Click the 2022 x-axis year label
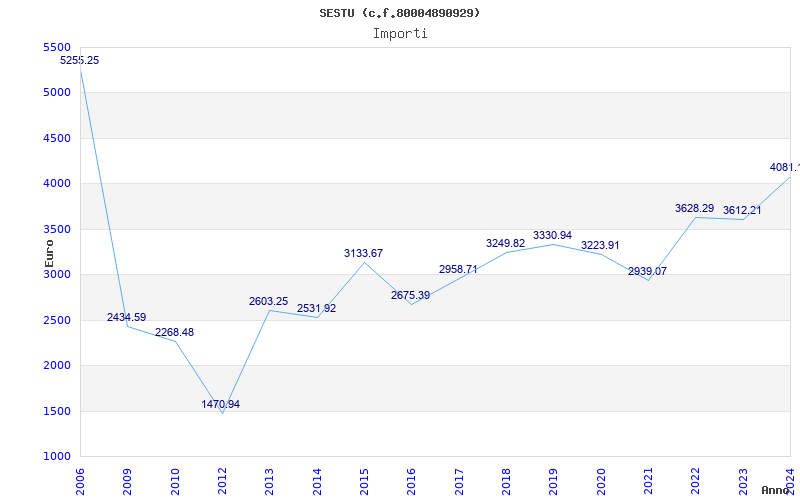Image resolution: width=800 pixels, height=500 pixels. tap(696, 482)
